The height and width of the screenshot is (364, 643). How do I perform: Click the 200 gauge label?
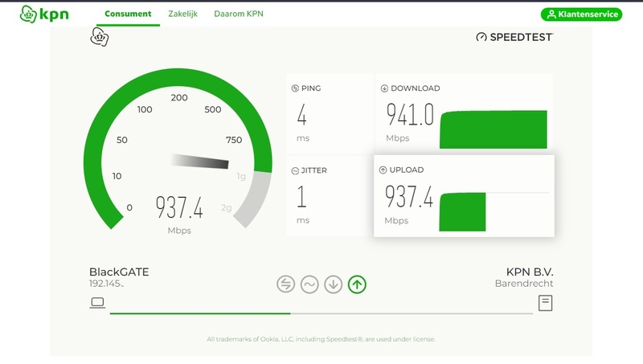pyautogui.click(x=179, y=97)
